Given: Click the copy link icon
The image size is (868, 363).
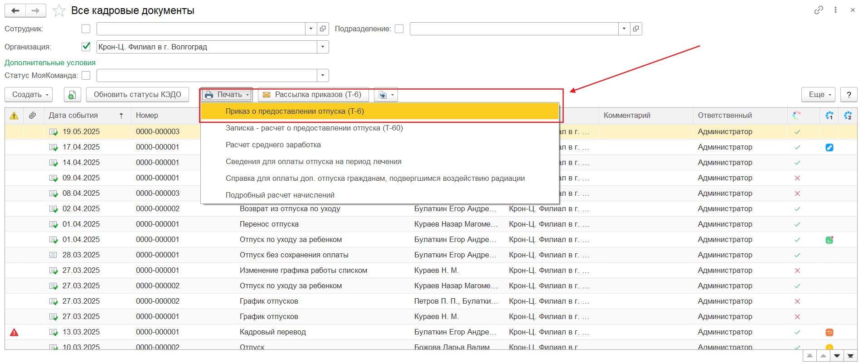Looking at the screenshot, I should 818,10.
